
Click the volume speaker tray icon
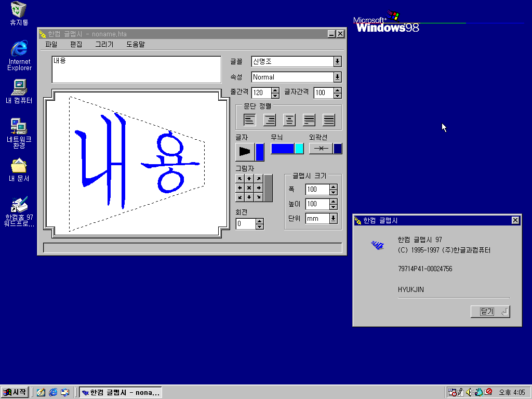pos(469,392)
